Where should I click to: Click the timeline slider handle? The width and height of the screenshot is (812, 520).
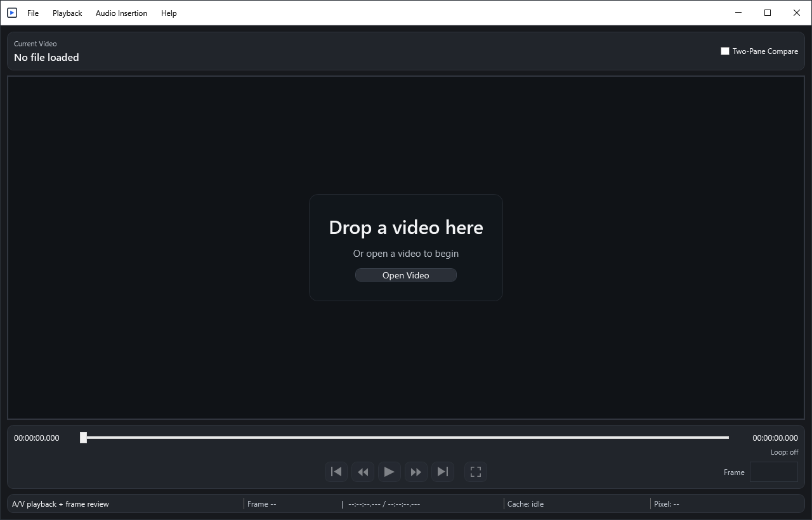coord(83,438)
